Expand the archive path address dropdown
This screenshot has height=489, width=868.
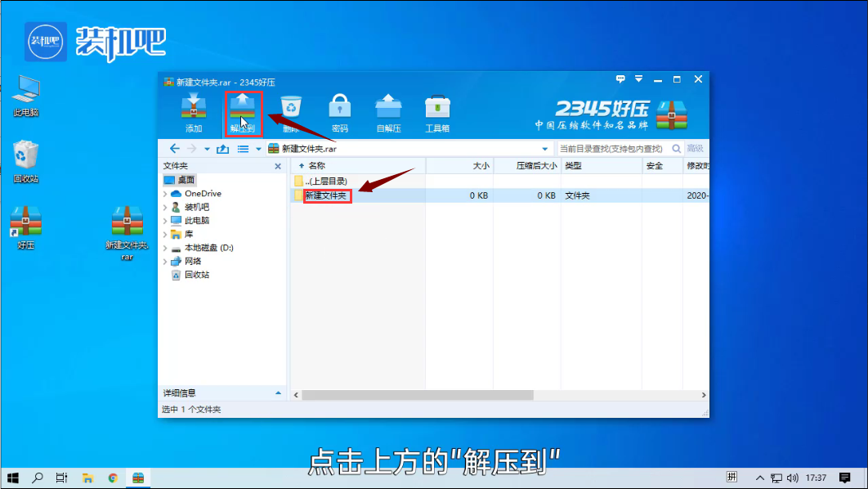click(545, 149)
